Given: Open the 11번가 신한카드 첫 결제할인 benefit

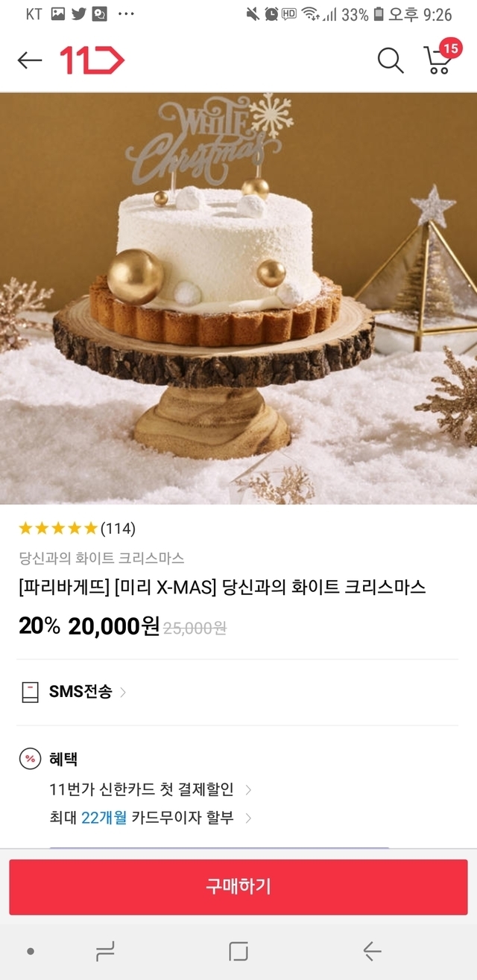Looking at the screenshot, I should point(142,789).
